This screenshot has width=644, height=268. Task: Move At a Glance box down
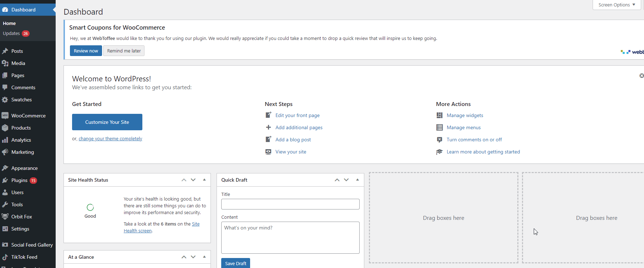193,257
